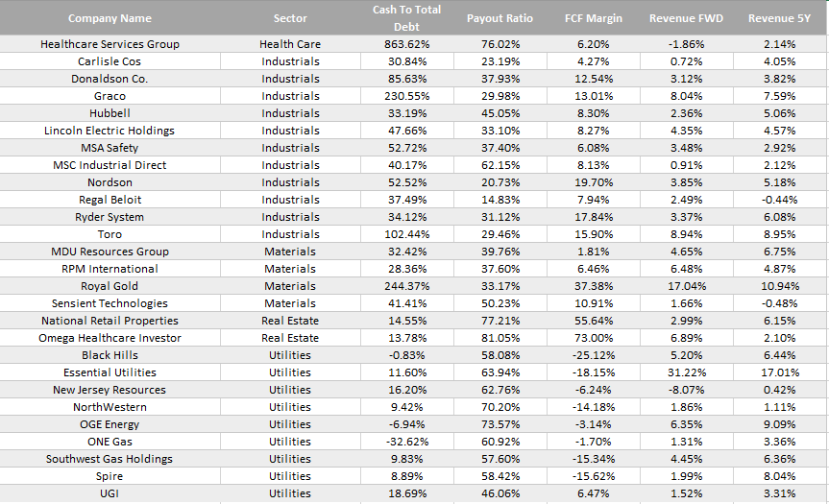This screenshot has height=504, width=829.
Task: Click the Revenue 5Y column header
Action: tap(780, 18)
